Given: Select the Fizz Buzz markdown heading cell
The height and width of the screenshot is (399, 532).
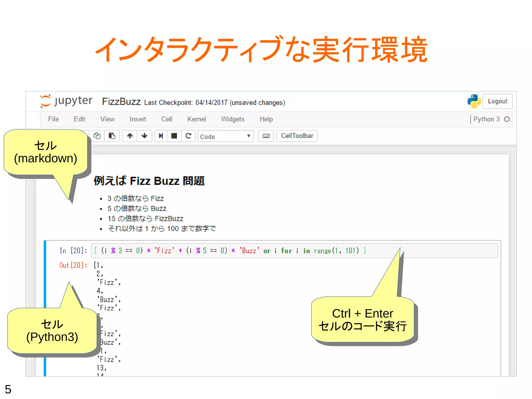Looking at the screenshot, I should coord(149,181).
